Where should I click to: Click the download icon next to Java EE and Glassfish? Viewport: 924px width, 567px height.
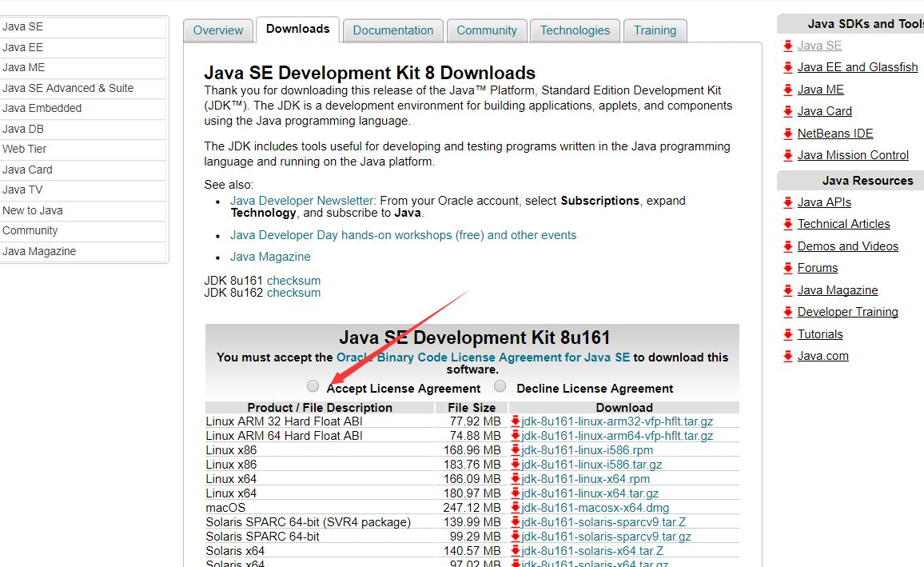click(788, 68)
